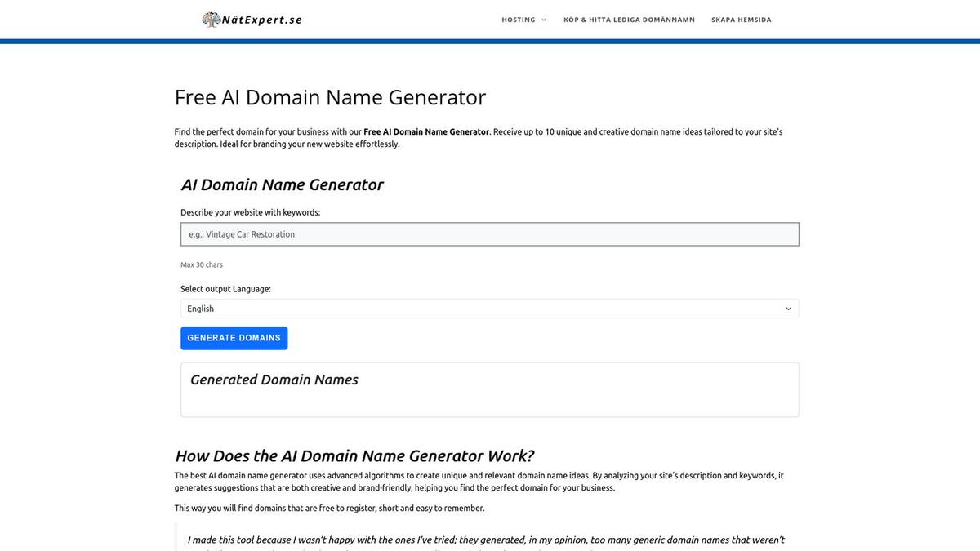The image size is (980, 551).
Task: Click the bold 'Free AI Domain Name Generator' intro text
Action: tap(426, 131)
